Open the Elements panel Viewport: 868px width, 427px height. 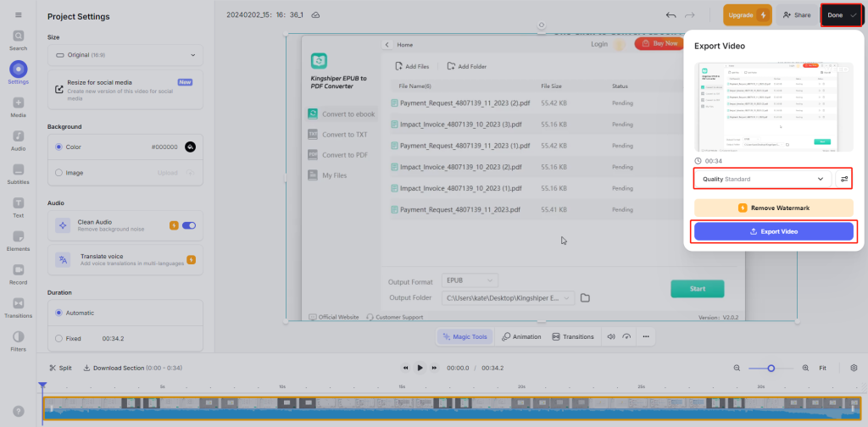pos(19,241)
